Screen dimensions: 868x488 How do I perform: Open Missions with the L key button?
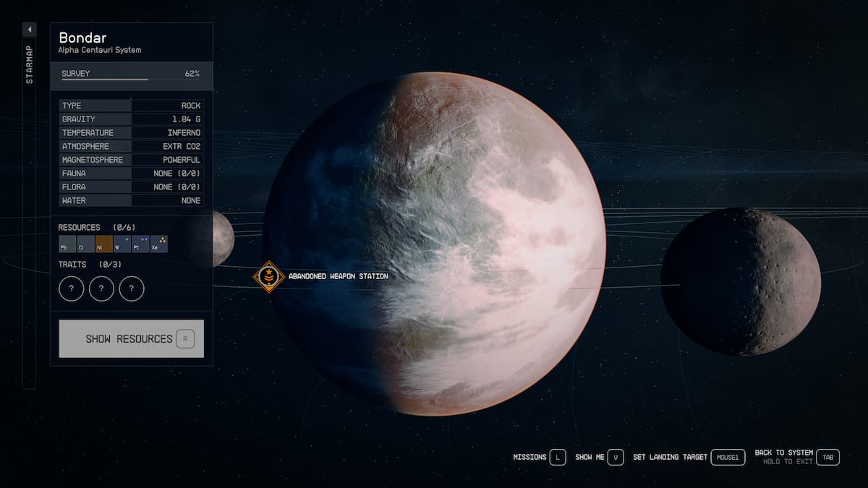[557, 457]
